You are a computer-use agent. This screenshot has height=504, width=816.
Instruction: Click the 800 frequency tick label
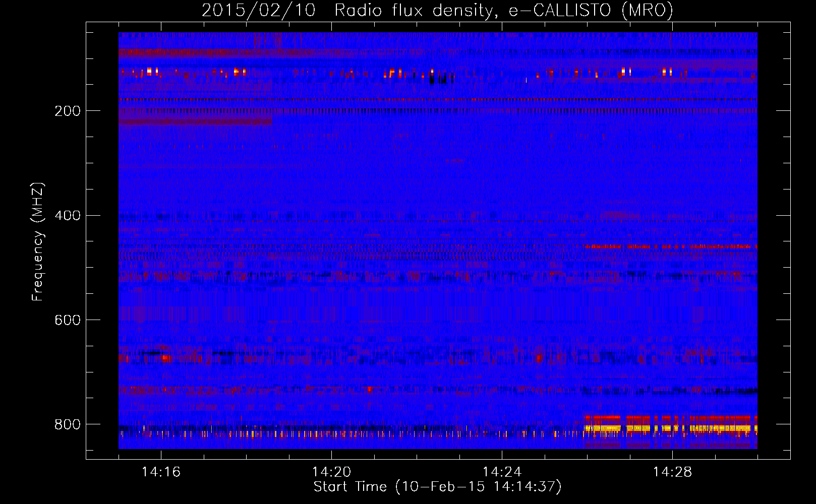tap(68, 424)
